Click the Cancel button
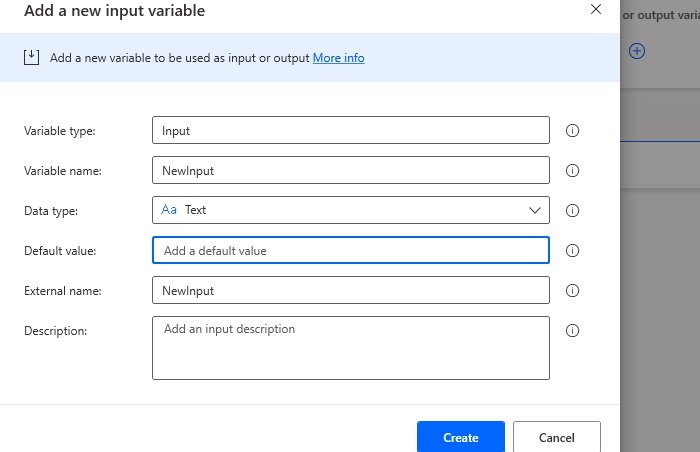This screenshot has width=700, height=452. (557, 437)
